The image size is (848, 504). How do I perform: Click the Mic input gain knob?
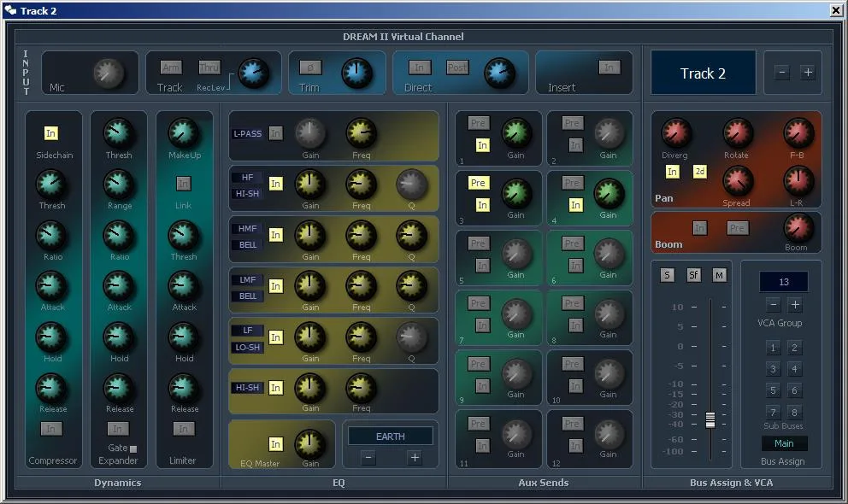109,73
